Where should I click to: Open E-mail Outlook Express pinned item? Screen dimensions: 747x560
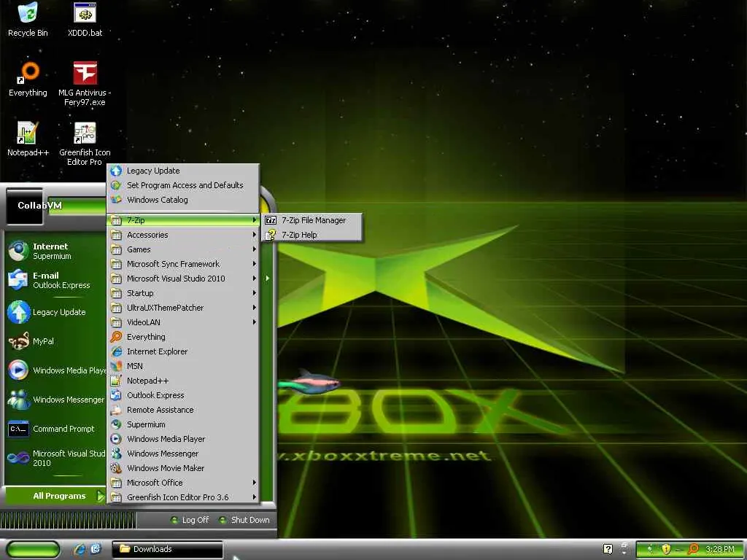(55, 280)
